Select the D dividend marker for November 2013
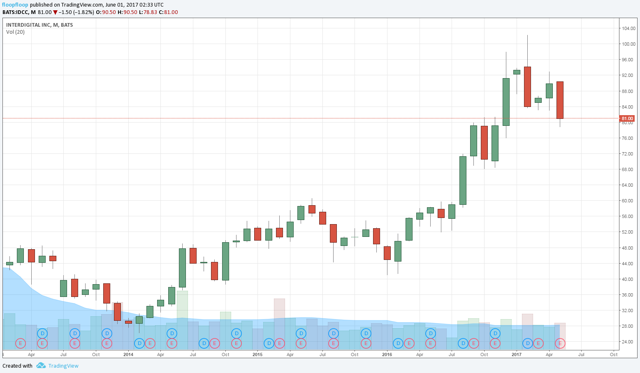 [x=107, y=333]
